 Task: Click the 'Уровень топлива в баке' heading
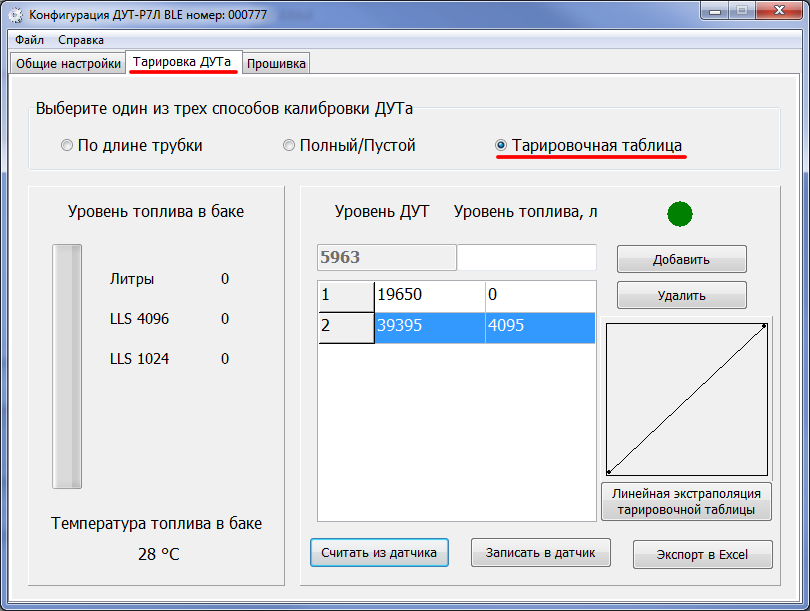155,211
